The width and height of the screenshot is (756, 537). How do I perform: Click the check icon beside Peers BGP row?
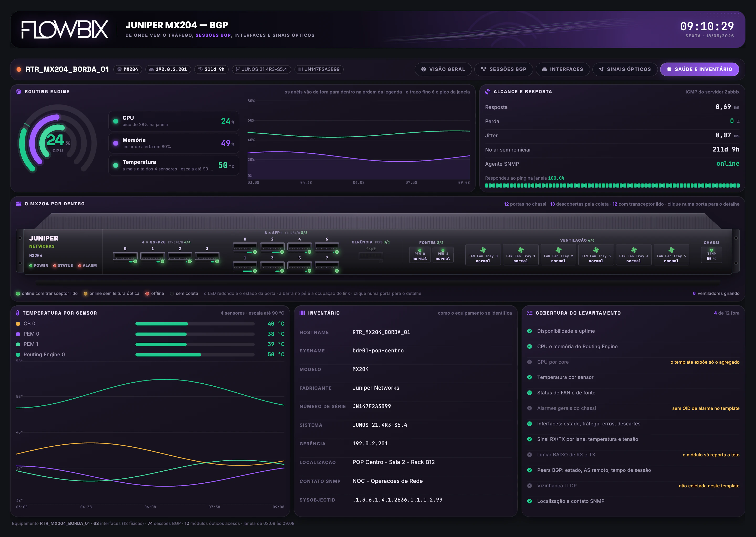(x=529, y=470)
